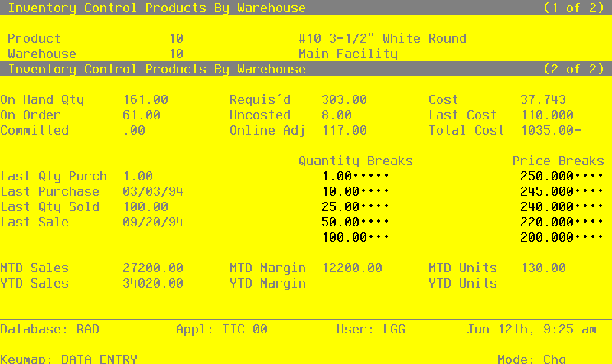Click the product description #10 3-1/2" White Round
Image resolution: width=612 pixels, height=364 pixels.
coord(382,38)
